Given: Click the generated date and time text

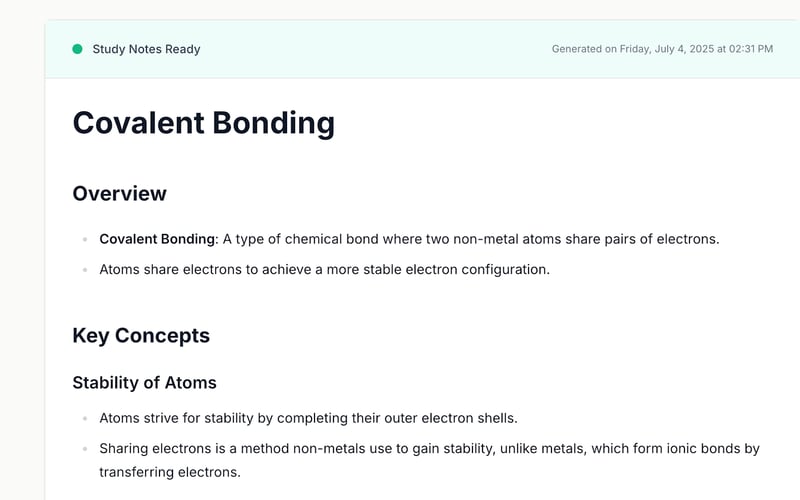Looking at the screenshot, I should [x=662, y=49].
